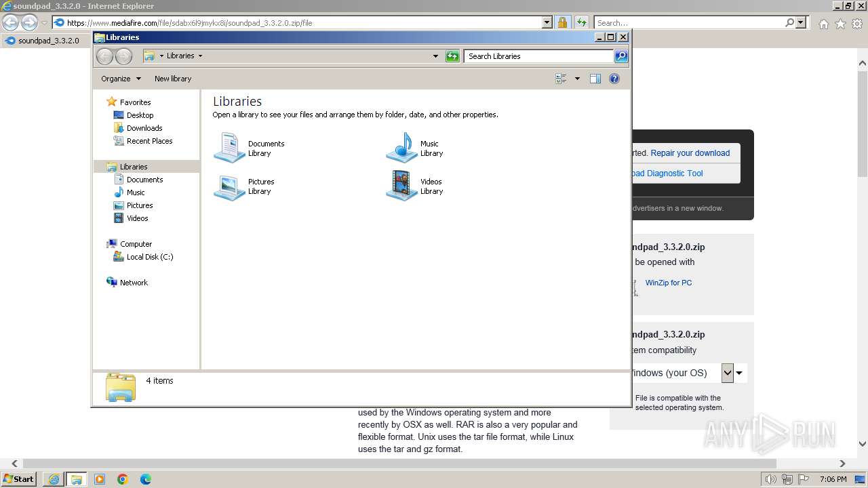This screenshot has height=488, width=868.
Task: Open the operating system compatibility dropdown
Action: (728, 373)
